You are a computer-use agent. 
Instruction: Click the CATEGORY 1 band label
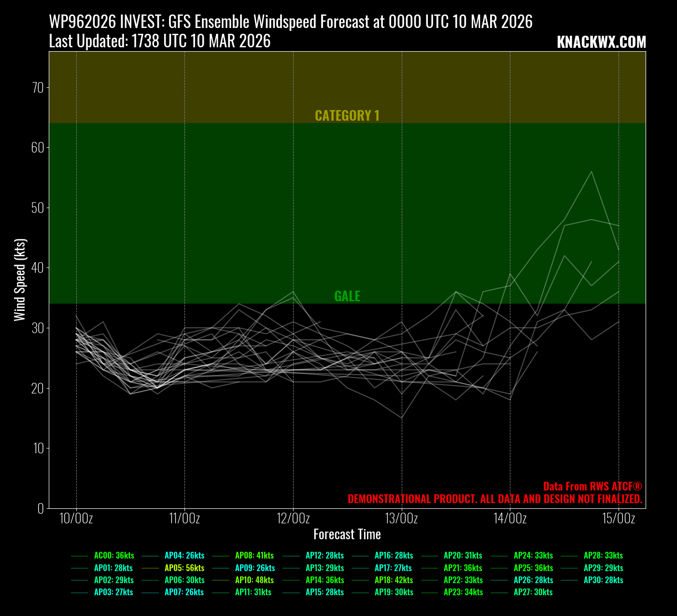[347, 116]
